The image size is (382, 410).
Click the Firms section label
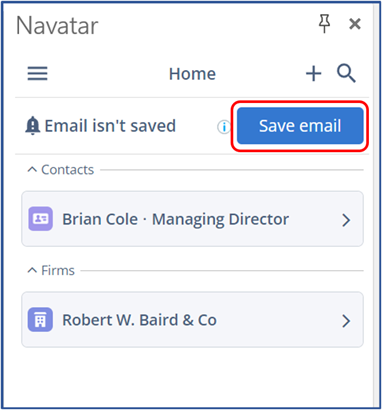coord(58,270)
